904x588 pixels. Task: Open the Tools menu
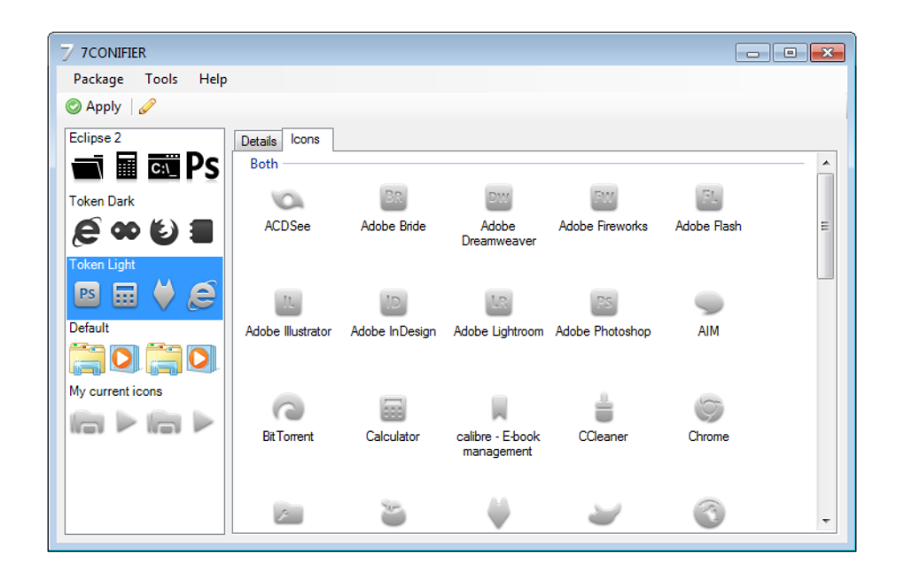click(x=161, y=79)
